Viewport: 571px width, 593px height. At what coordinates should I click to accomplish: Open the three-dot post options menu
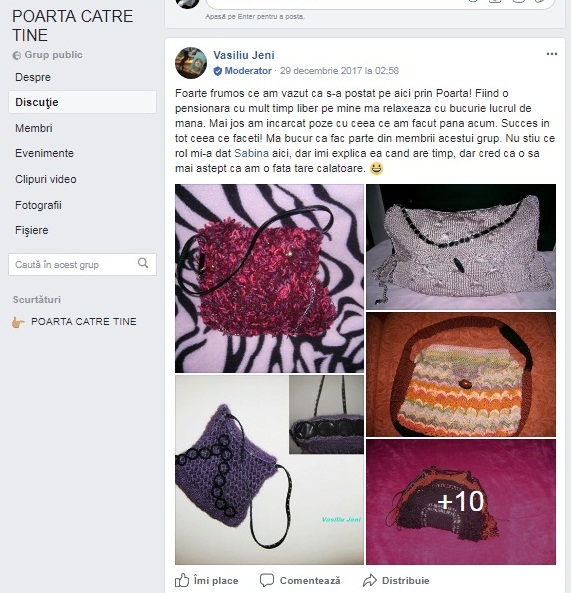[x=552, y=54]
